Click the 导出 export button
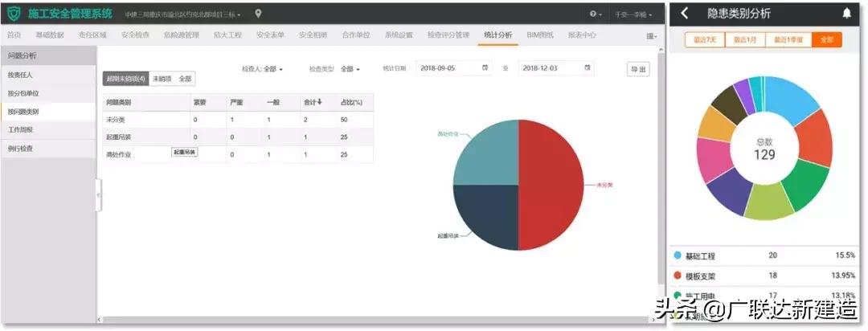868x331 pixels. click(x=638, y=69)
